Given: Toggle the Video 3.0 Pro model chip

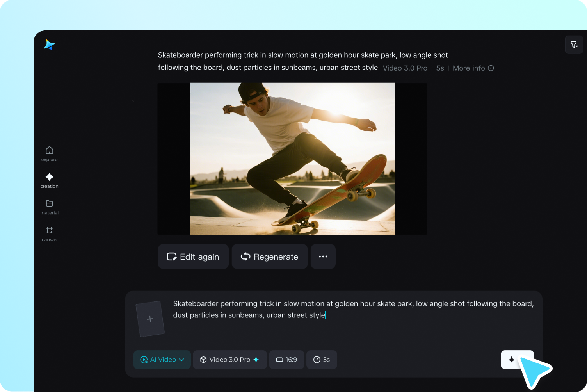Looking at the screenshot, I should click(x=229, y=360).
